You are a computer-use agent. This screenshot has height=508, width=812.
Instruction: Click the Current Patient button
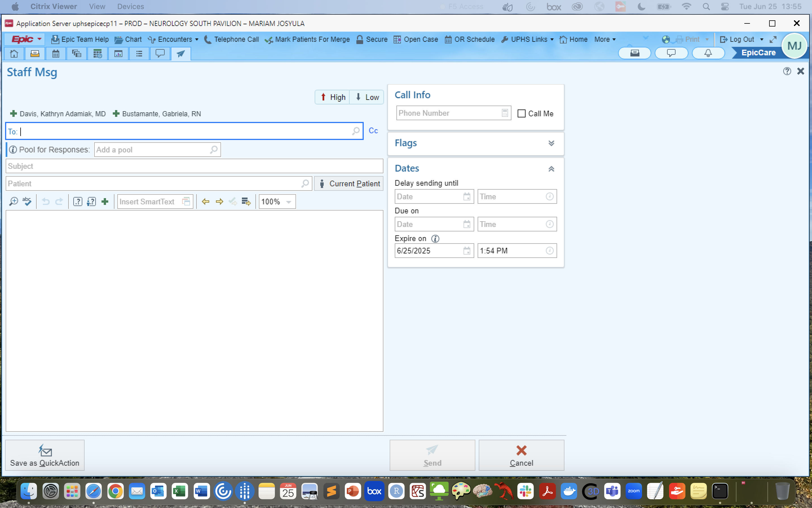348,183
